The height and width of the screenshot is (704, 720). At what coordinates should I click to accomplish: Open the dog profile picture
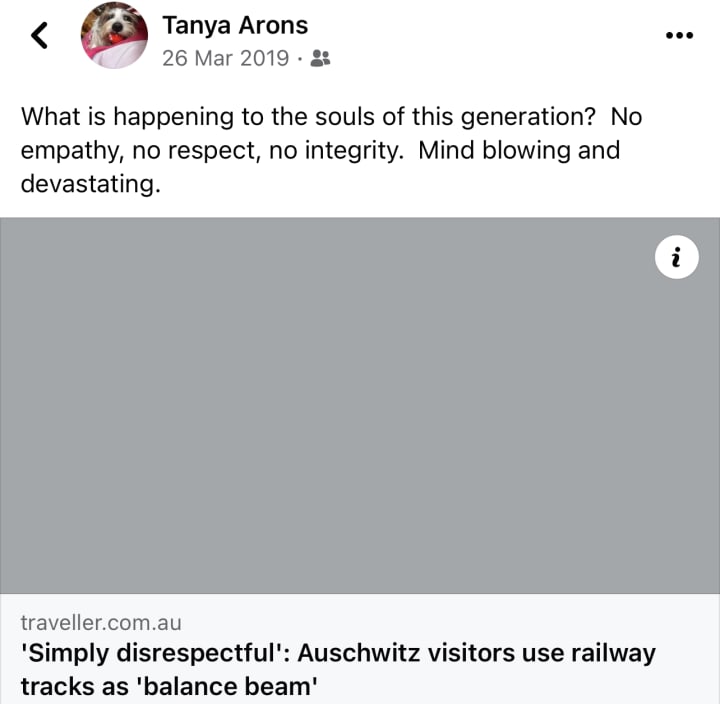(114, 35)
